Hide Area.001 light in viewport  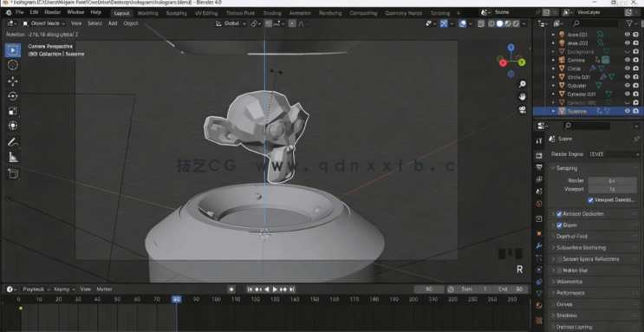click(x=628, y=35)
